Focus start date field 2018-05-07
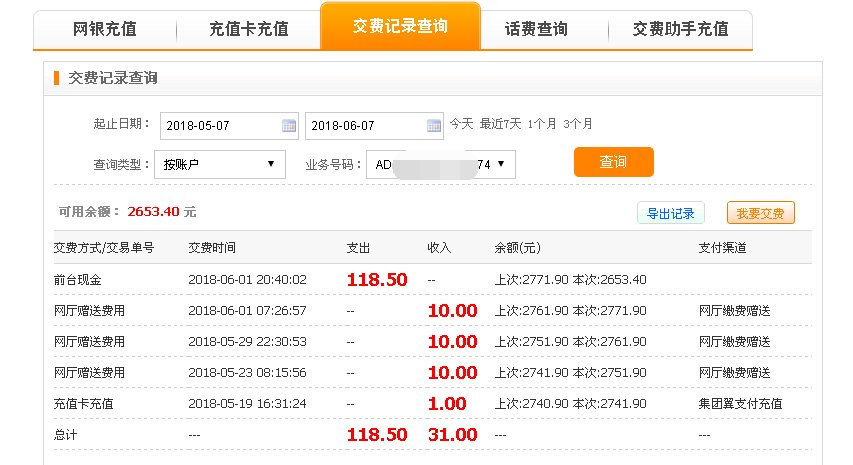Image resolution: width=853 pixels, height=465 pixels. (x=229, y=126)
